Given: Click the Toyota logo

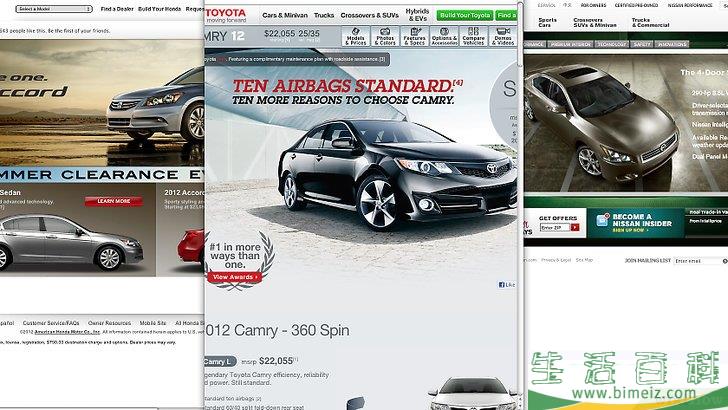Looking at the screenshot, I should point(226,15).
